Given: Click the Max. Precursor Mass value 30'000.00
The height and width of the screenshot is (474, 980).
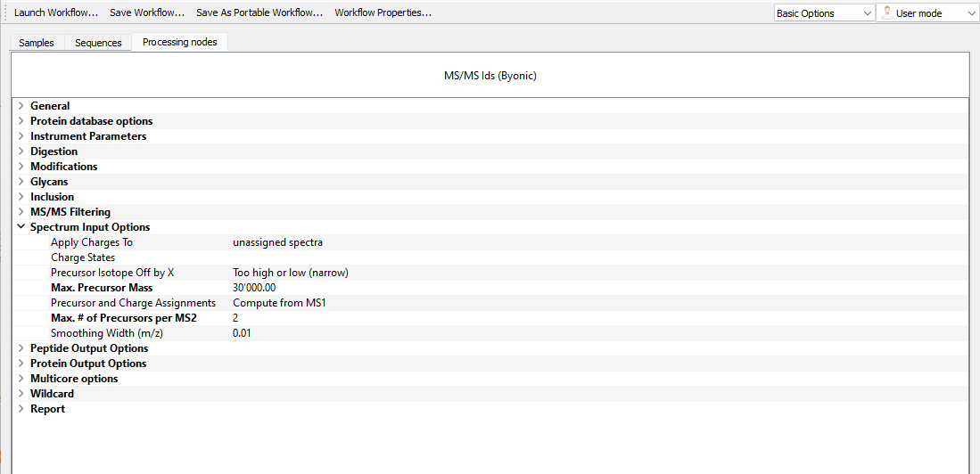Looking at the screenshot, I should pyautogui.click(x=254, y=288).
